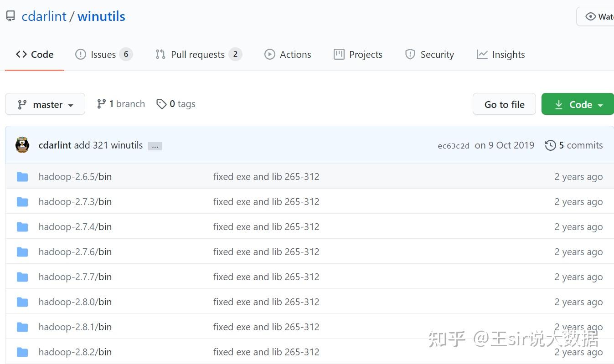Select the Actions play-circle icon
Image resolution: width=614 pixels, height=364 pixels.
(270, 54)
